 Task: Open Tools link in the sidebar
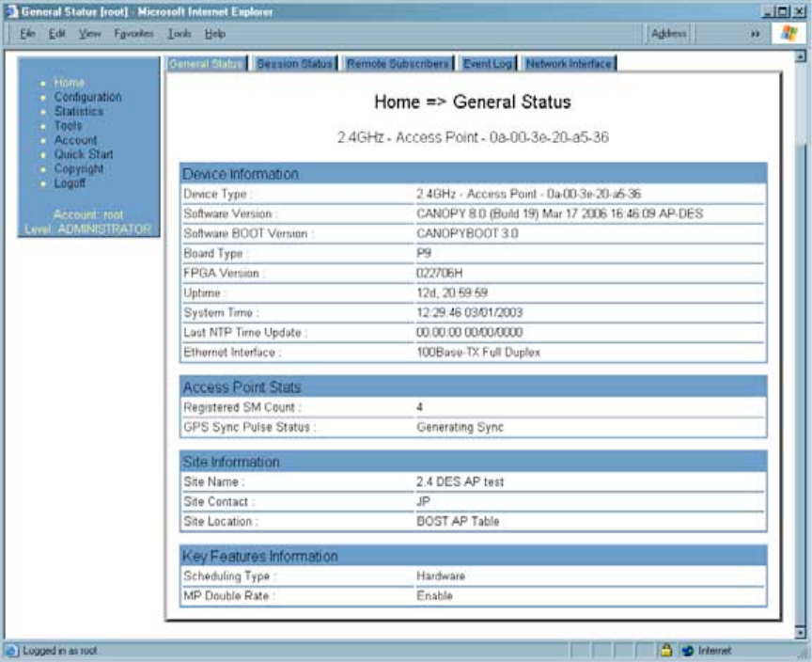coord(68,125)
